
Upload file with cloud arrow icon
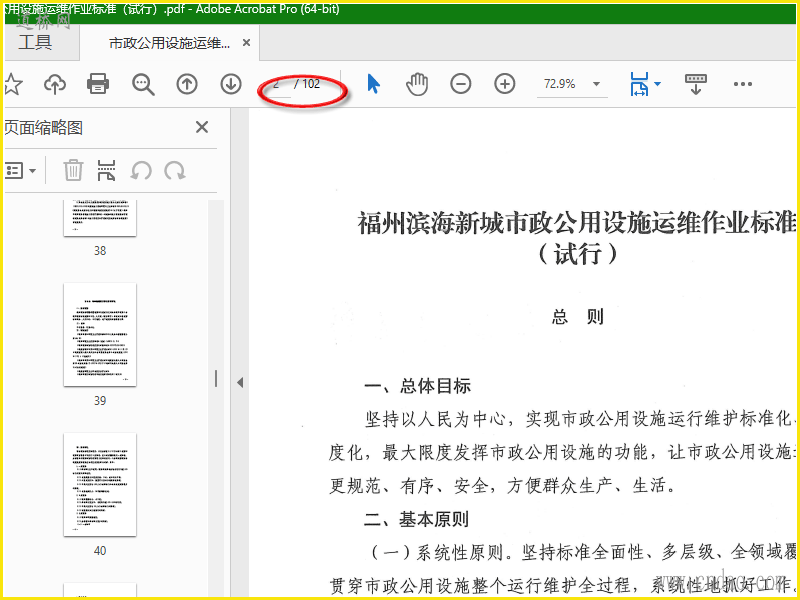[x=55, y=84]
